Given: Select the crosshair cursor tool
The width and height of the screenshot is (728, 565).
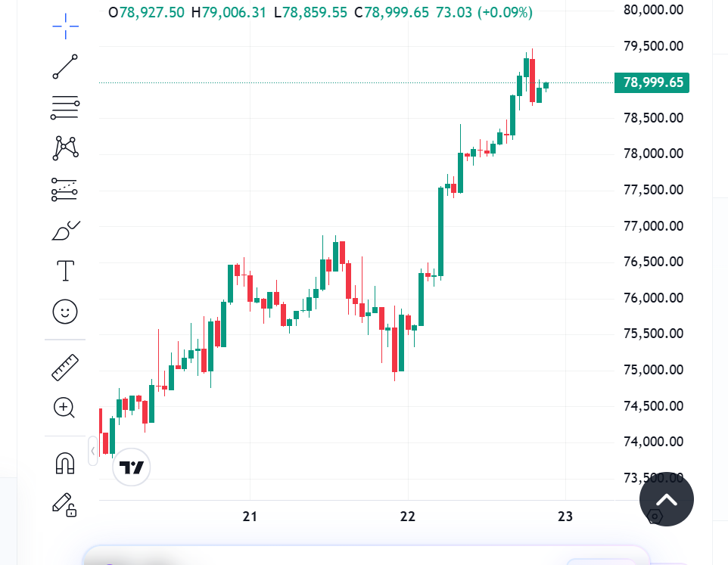Looking at the screenshot, I should [x=65, y=26].
